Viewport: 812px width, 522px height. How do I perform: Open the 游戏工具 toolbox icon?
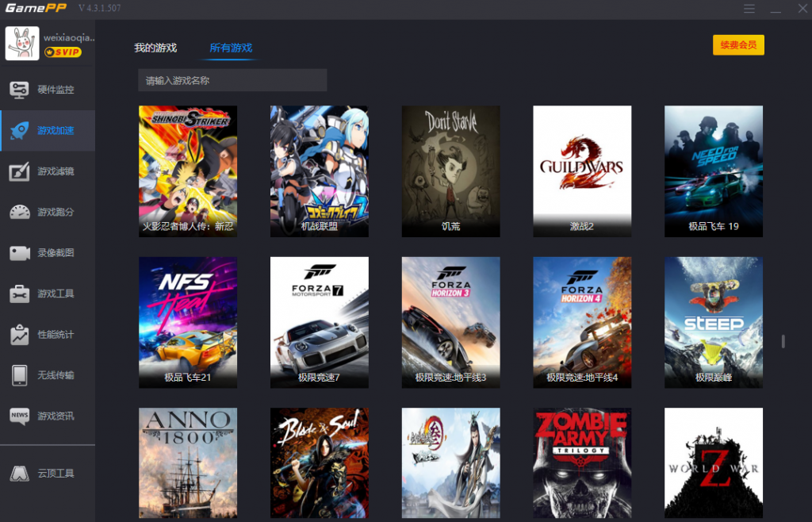[x=20, y=294]
